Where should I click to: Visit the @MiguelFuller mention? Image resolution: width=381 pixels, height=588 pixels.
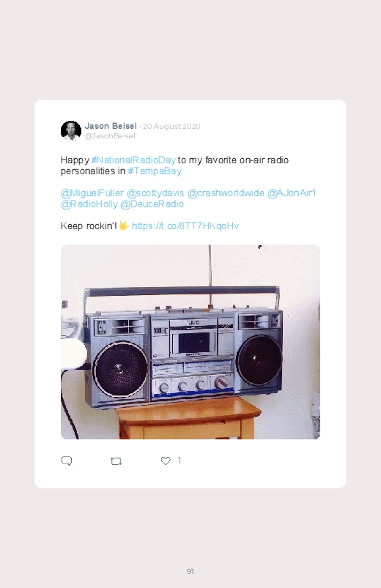92,193
